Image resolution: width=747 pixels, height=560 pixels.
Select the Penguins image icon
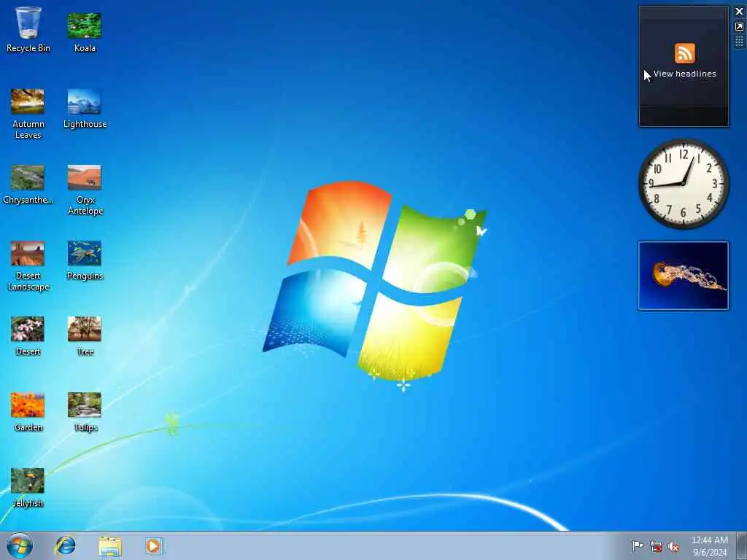85,260
